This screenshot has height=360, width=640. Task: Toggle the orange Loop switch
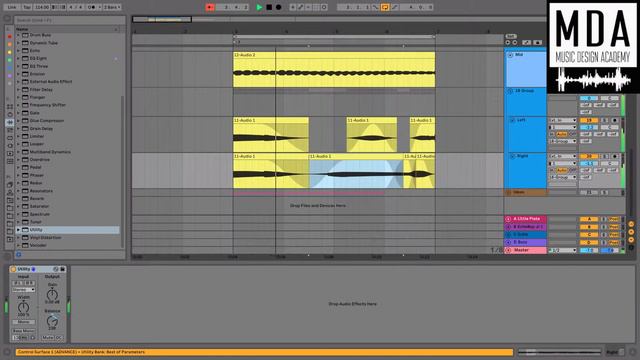coord(385,7)
